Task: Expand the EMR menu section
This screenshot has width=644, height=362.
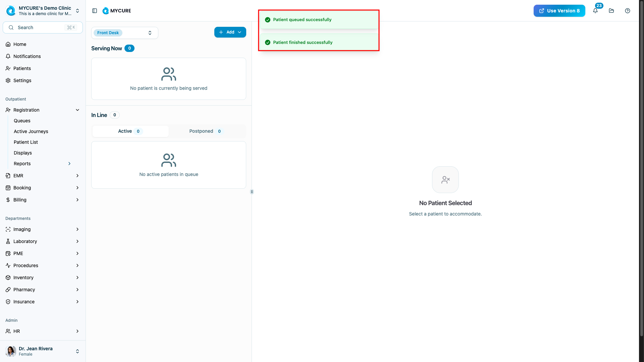Action: [77, 176]
